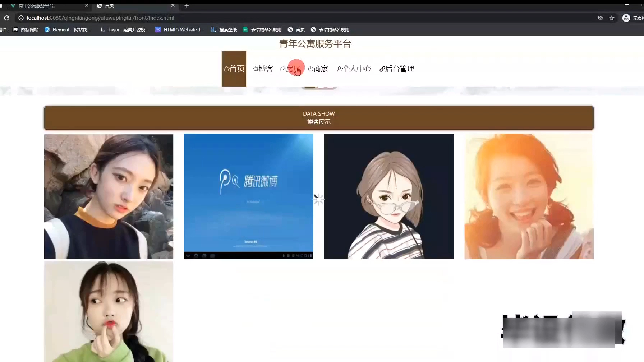Image resolution: width=644 pixels, height=362 pixels.
Task: Open the last 表结构命名规则 bookmark with the globe icon
Action: (x=330, y=29)
